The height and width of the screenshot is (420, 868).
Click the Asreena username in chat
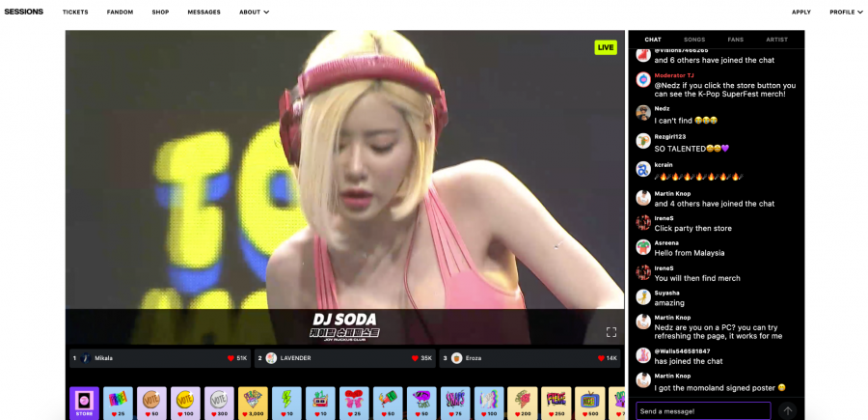pos(666,242)
